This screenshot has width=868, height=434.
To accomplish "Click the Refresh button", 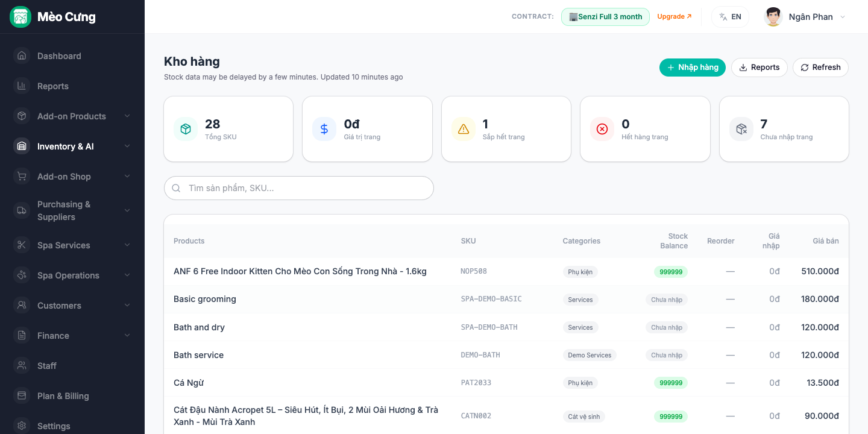I will 820,68.
